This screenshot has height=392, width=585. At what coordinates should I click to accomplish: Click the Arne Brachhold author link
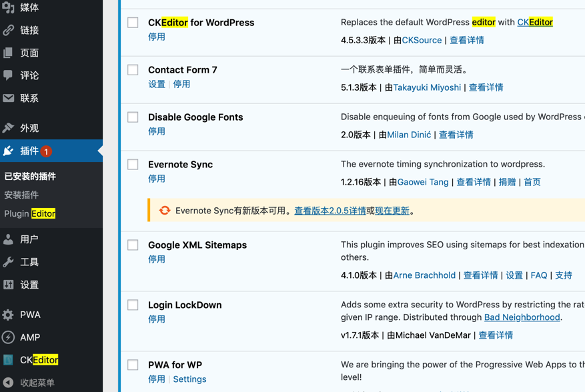[x=424, y=275]
